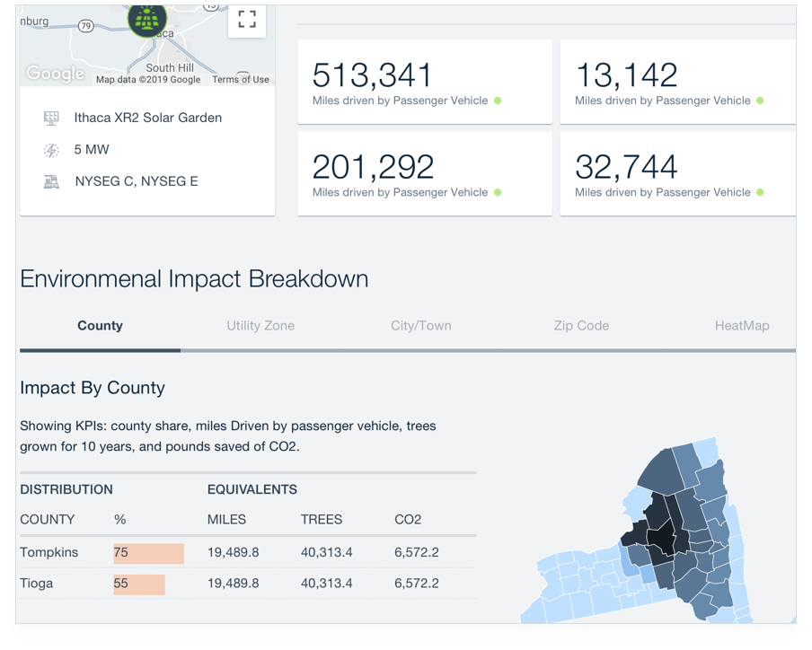Click the solar panel icon beside Ithaca XR2
812x650 pixels.
51,118
